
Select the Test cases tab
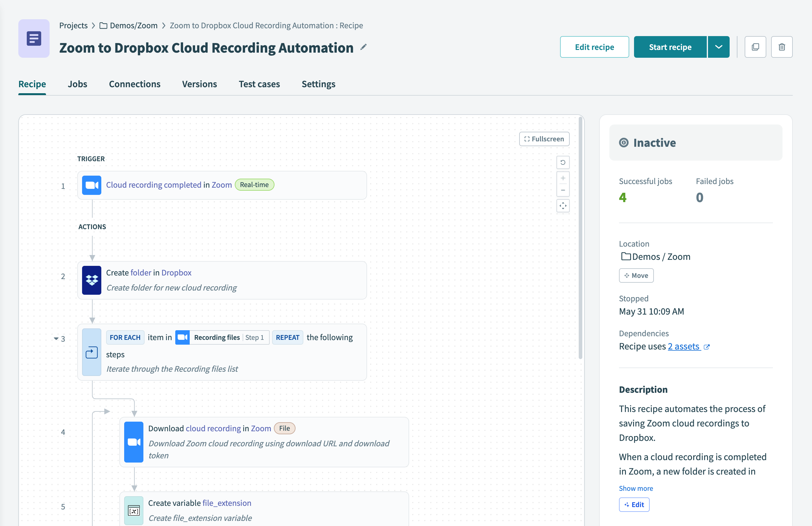259,84
